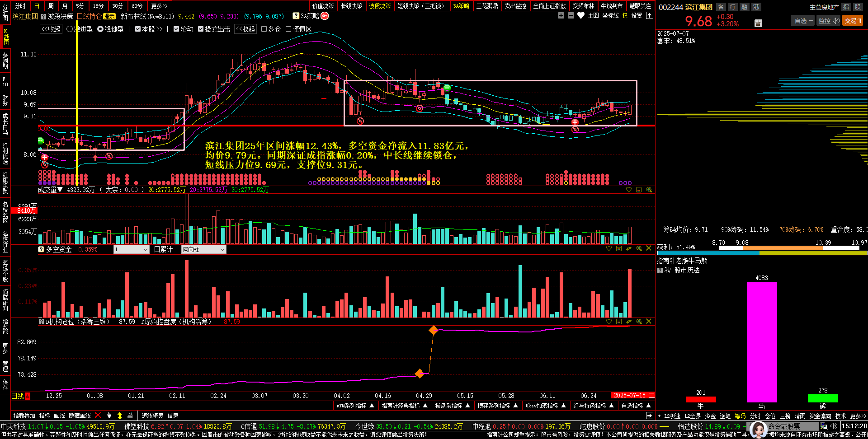The width and height of the screenshot is (868, 439).
Task: Open the dropdown showing value 1
Action: 131,249
